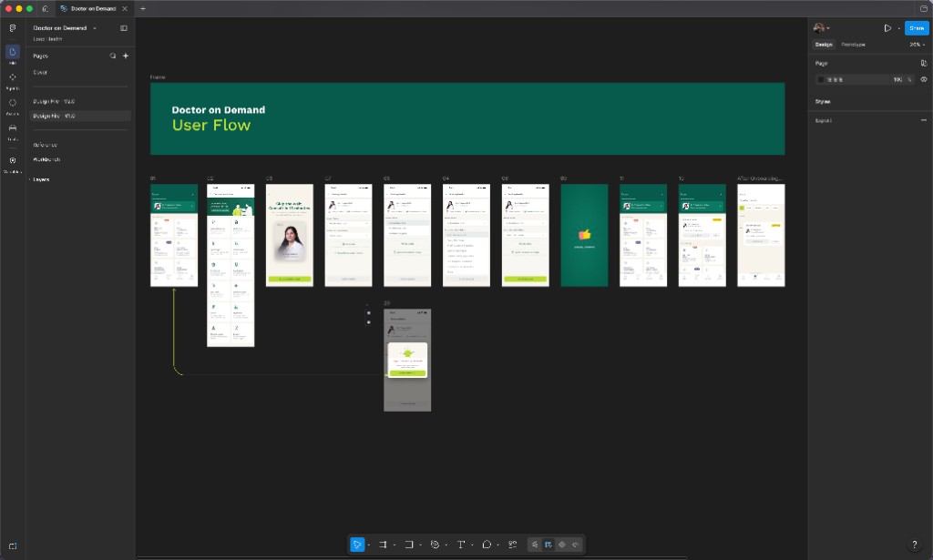
Task: Switch to Draw mode in toolbar
Action: (x=534, y=545)
